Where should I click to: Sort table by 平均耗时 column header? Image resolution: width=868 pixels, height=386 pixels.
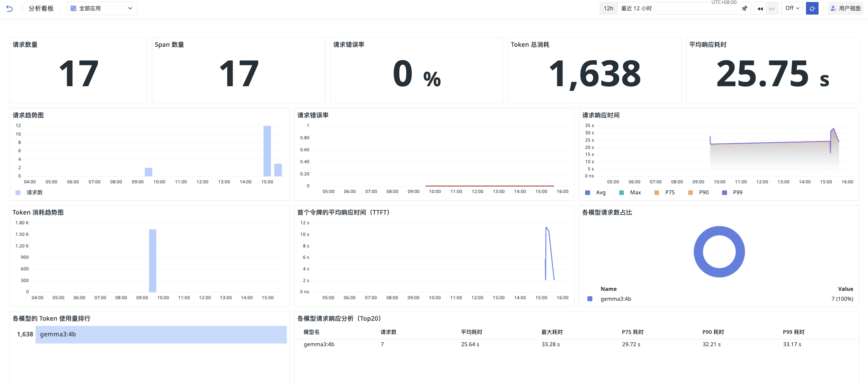click(x=471, y=332)
